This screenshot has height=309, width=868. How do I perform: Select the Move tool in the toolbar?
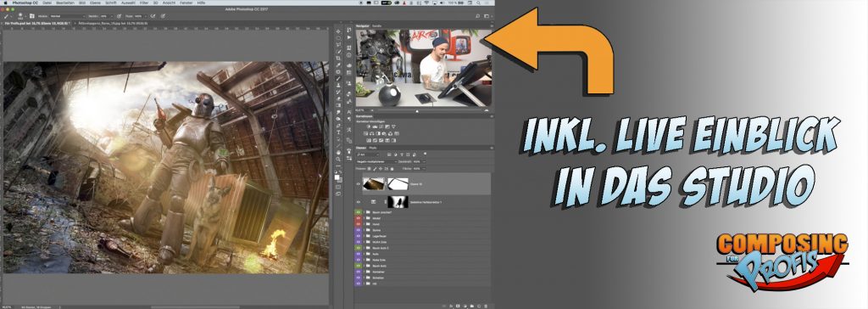(x=338, y=31)
